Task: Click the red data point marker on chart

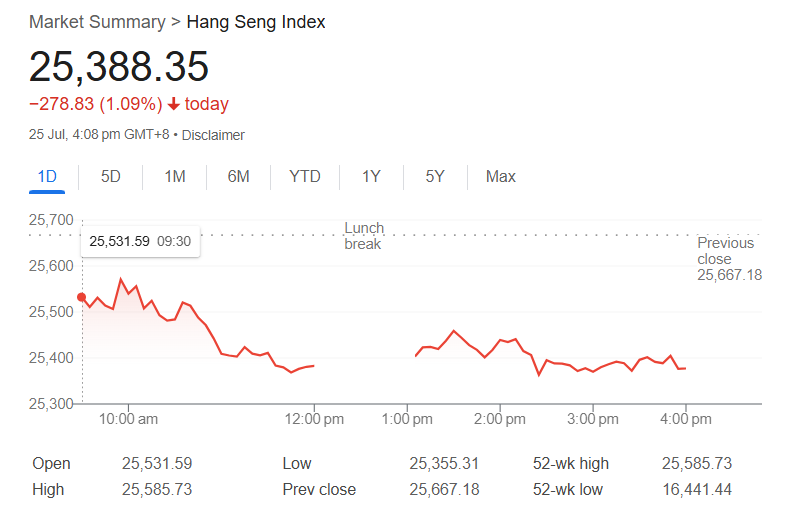Action: click(x=82, y=297)
